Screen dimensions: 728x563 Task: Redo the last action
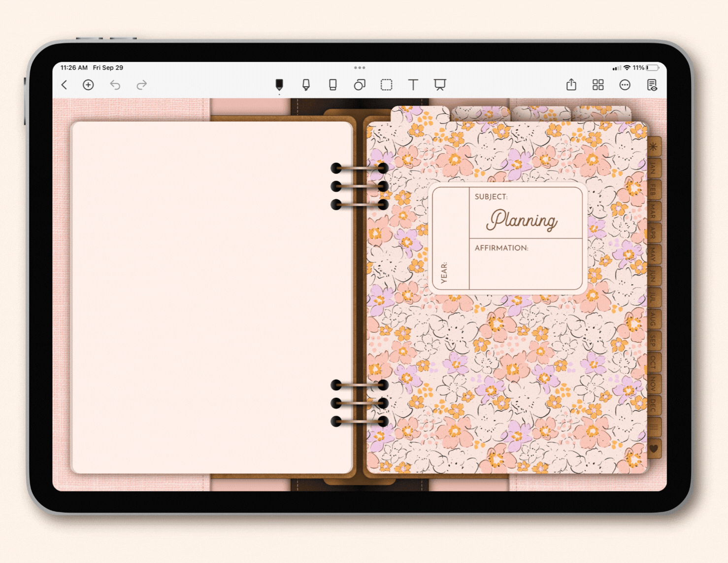(142, 85)
